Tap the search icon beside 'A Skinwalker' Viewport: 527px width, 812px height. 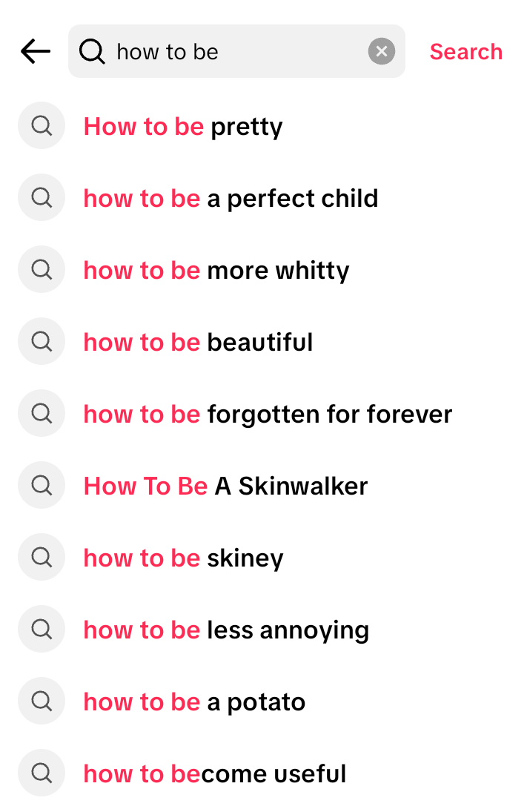(x=42, y=486)
